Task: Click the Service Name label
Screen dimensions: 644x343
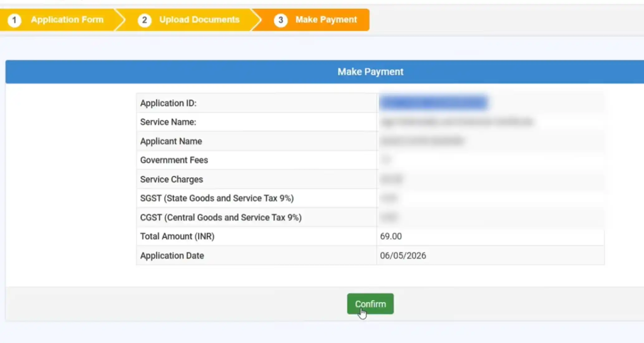Action: coord(168,122)
